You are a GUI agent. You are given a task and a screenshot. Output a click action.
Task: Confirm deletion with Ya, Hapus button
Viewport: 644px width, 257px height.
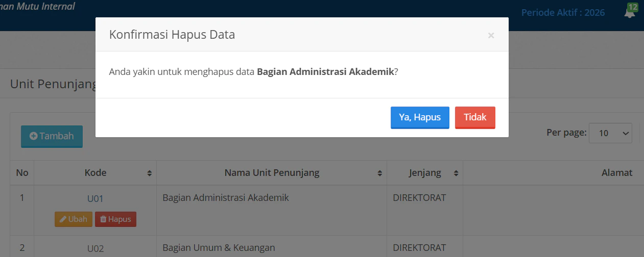coord(420,117)
